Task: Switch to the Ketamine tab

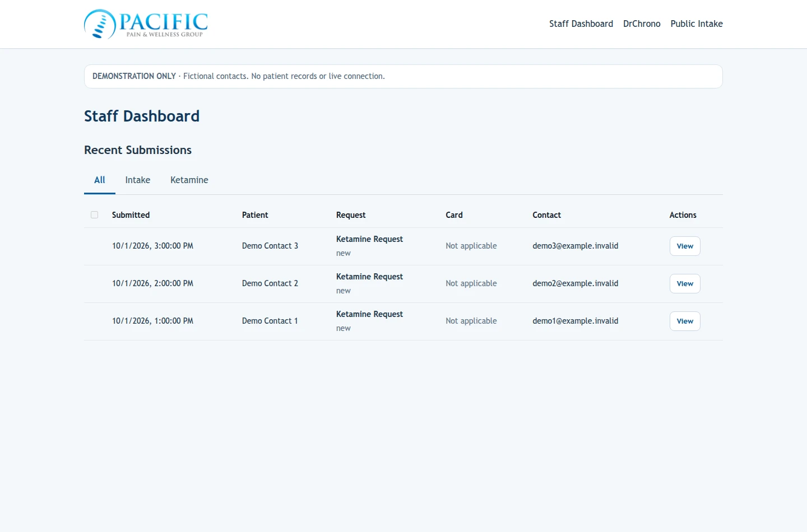Action: point(189,180)
